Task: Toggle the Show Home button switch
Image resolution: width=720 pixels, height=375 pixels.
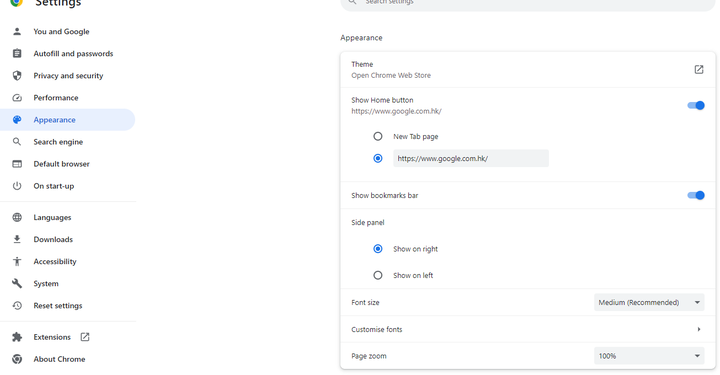Action: point(696,106)
